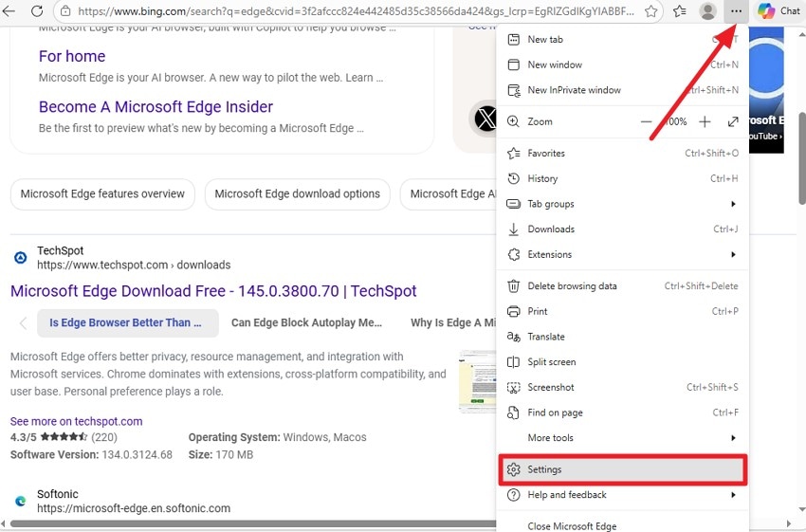Open the favorites list toolbar icon

680,10
